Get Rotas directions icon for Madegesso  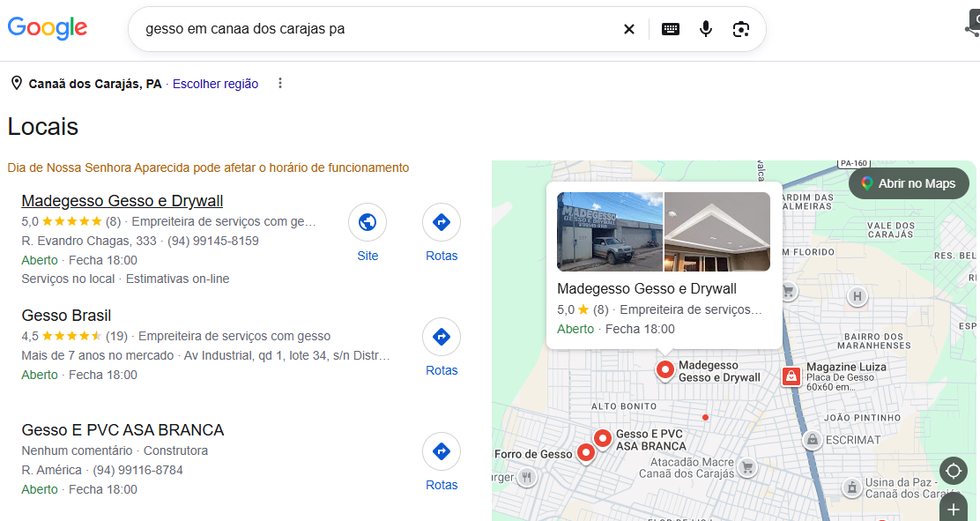442,222
